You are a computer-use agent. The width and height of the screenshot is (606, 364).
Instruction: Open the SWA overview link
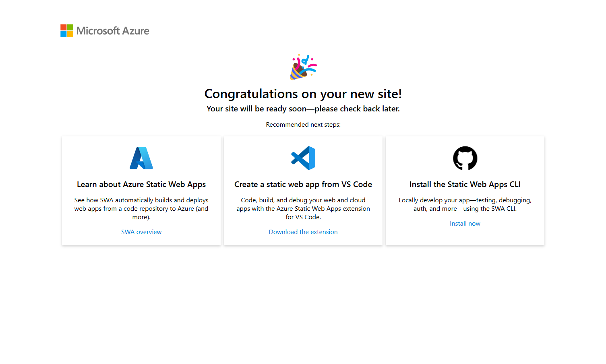(141, 232)
